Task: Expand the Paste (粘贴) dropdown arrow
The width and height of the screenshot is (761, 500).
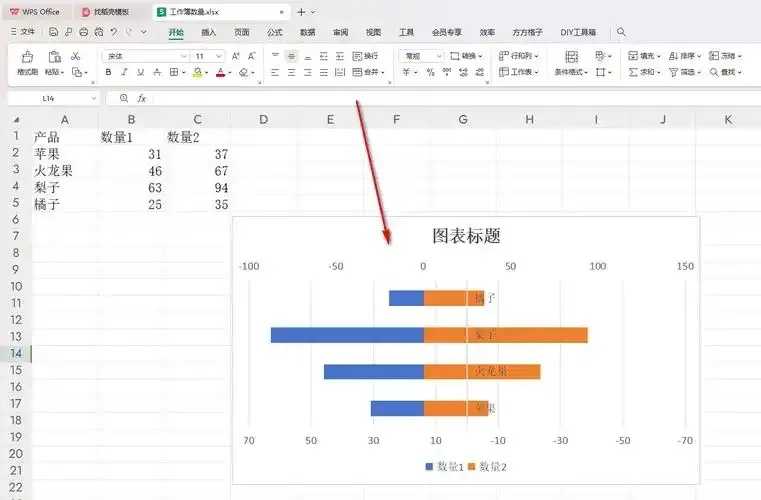Action: (x=62, y=72)
